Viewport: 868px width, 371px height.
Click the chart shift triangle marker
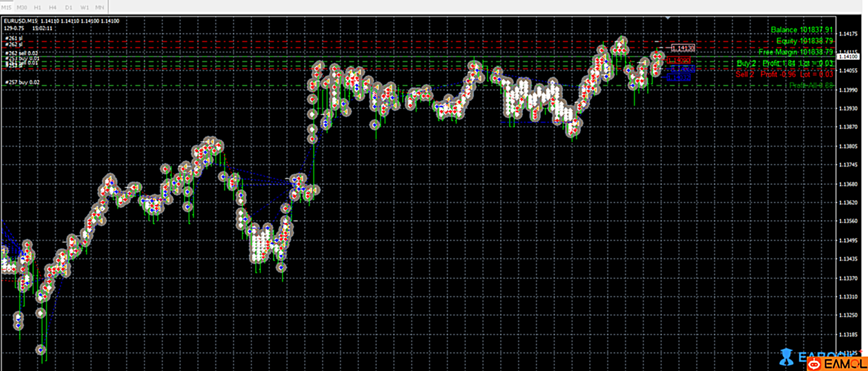pyautogui.click(x=668, y=18)
